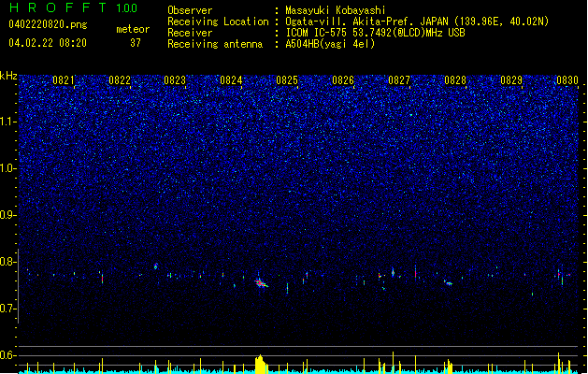Click the 0829 time marker
The image size is (588, 374).
tap(511, 80)
